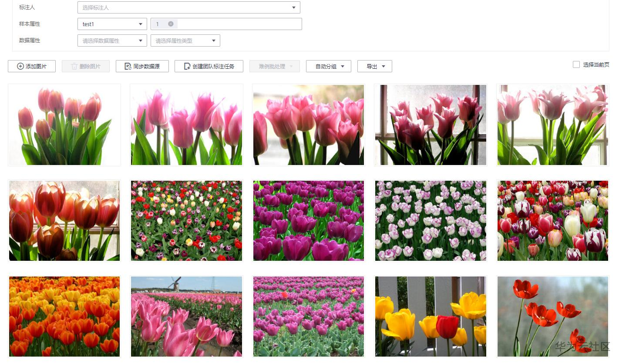
Task: Select the windmill tulip field thumbnail
Action: [186, 316]
